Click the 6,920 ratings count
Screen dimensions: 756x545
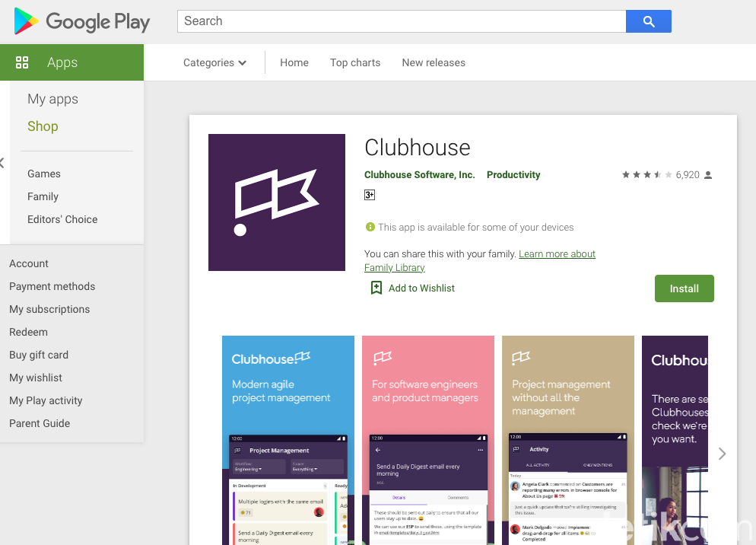[687, 175]
